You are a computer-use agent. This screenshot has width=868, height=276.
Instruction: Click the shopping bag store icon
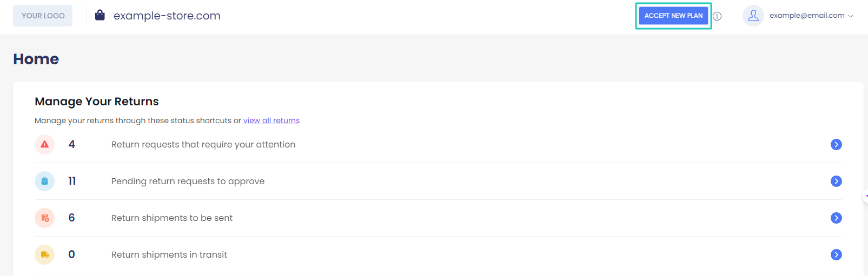[100, 15]
